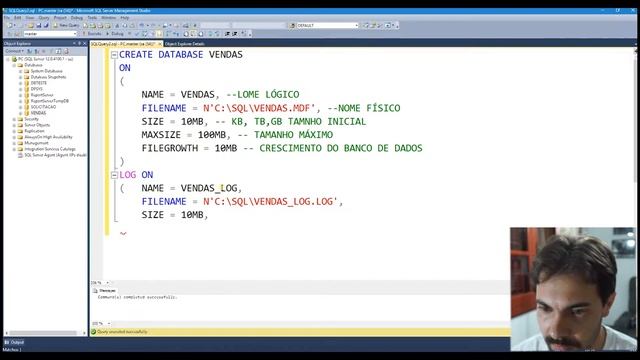
Task: Select the Server Objects folder
Action: point(37,125)
